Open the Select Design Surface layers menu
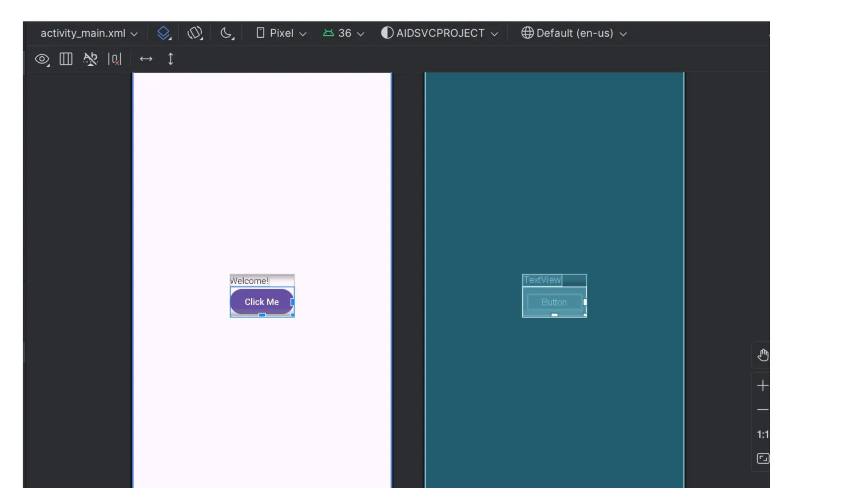Viewport: 868px width, 488px height. 164,33
